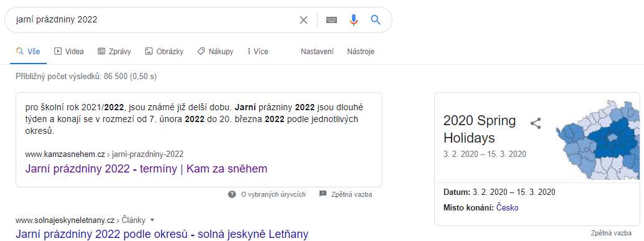
Task: Click the Czech districts map thumbnail
Action: [x=598, y=140]
